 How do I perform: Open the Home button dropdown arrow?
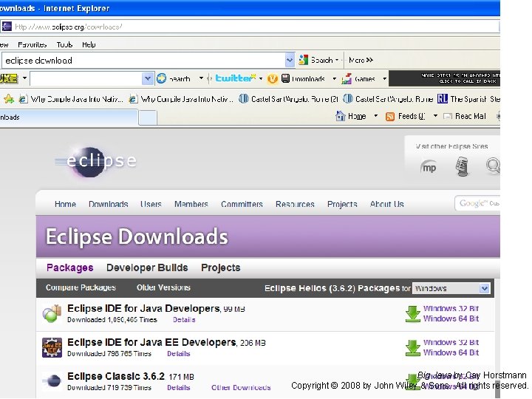tap(375, 116)
